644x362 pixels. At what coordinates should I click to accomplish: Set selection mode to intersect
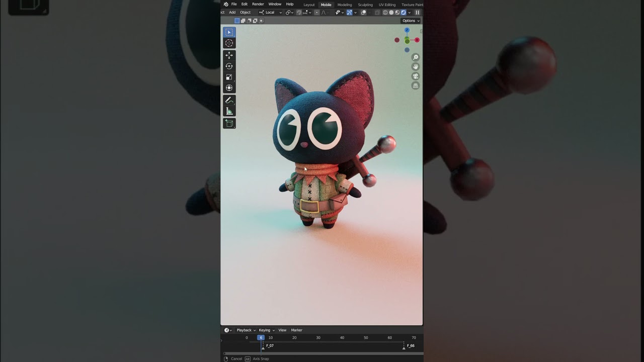coord(261,21)
